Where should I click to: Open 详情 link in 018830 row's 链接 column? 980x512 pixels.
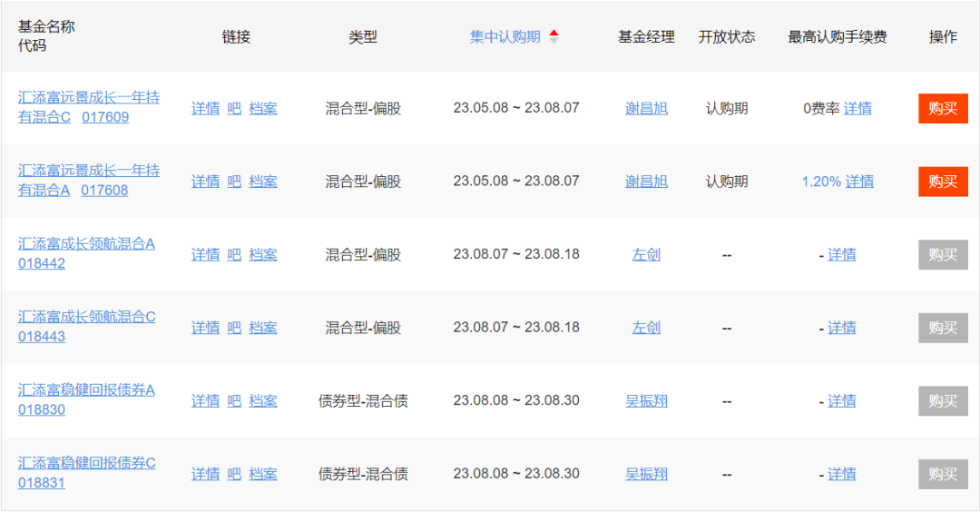tap(206, 400)
